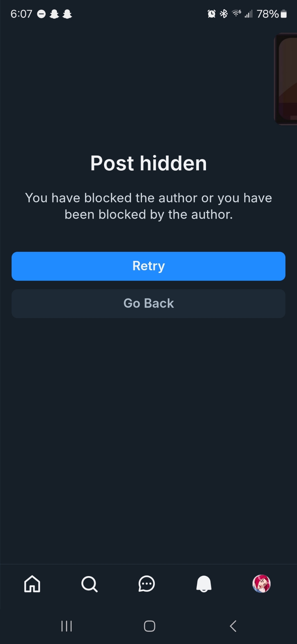Tap the Android home button
This screenshot has width=297, height=644.
pyautogui.click(x=150, y=626)
